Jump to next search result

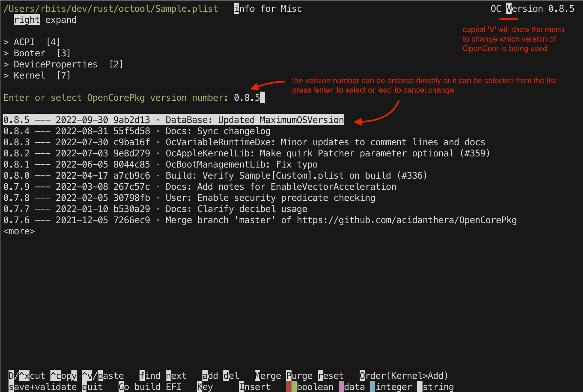(176, 375)
